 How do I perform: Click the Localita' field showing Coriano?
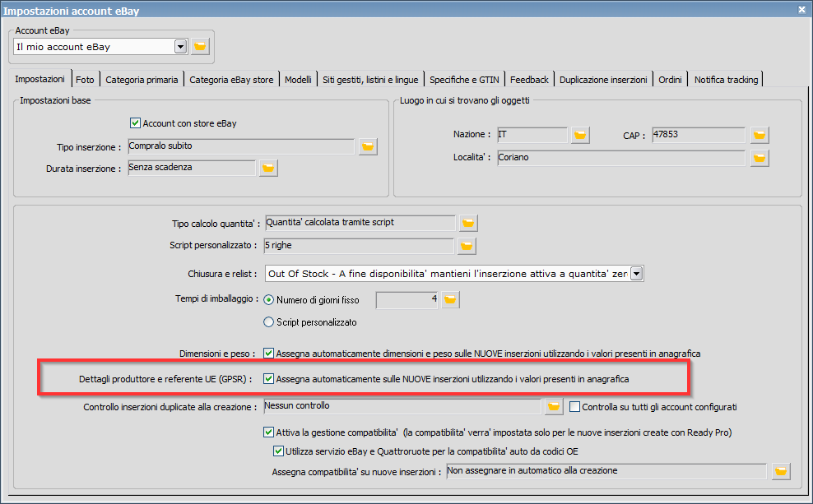pos(621,158)
